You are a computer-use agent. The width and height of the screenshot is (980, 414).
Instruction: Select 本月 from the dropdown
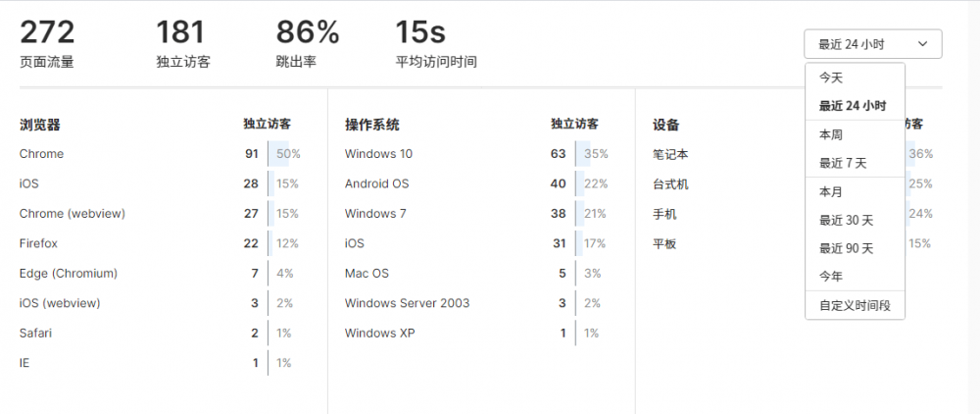click(x=831, y=191)
